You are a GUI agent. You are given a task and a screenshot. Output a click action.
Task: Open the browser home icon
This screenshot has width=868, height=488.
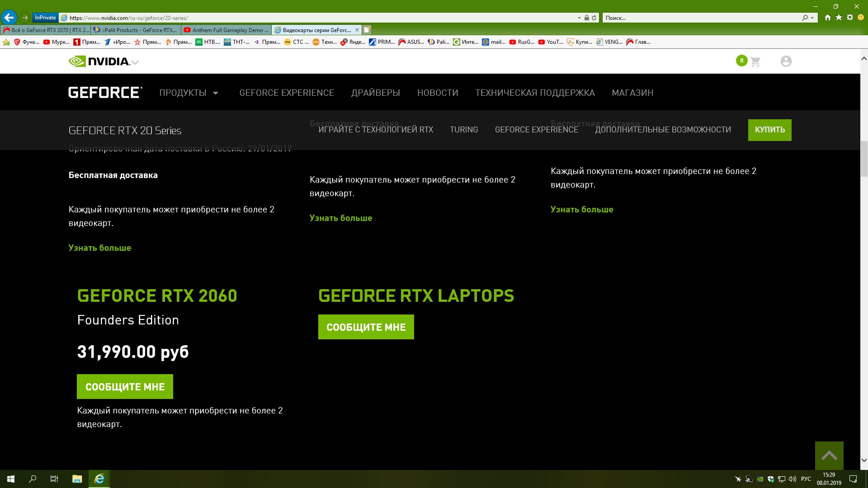tap(827, 18)
